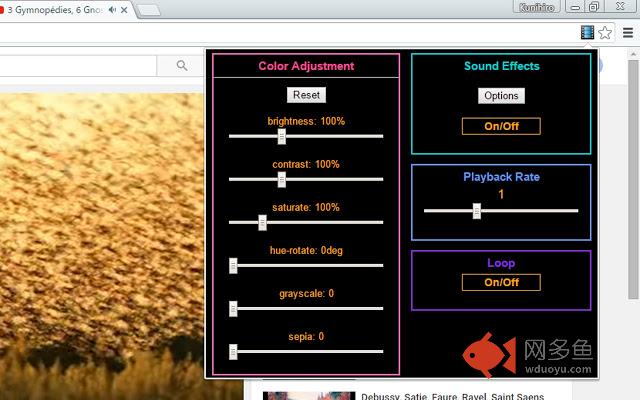Click the brightness: 100% label
This screenshot has height=400, width=640.
coord(306,121)
